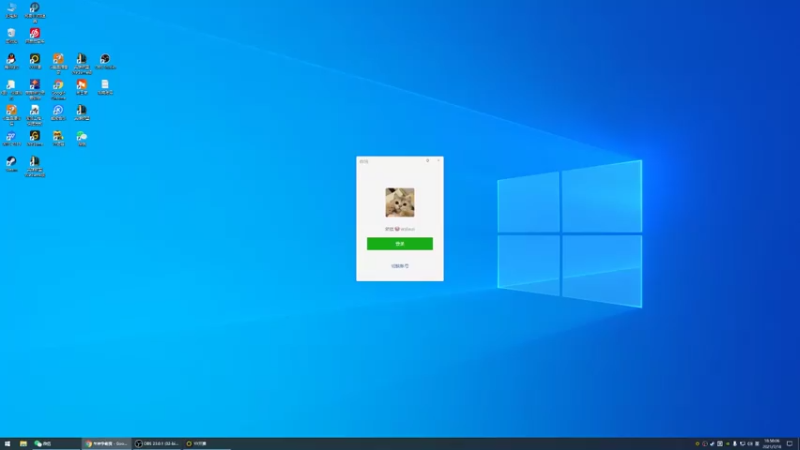Viewport: 800px width, 450px height.
Task: Click the OBS tray icon
Action: coord(705,444)
